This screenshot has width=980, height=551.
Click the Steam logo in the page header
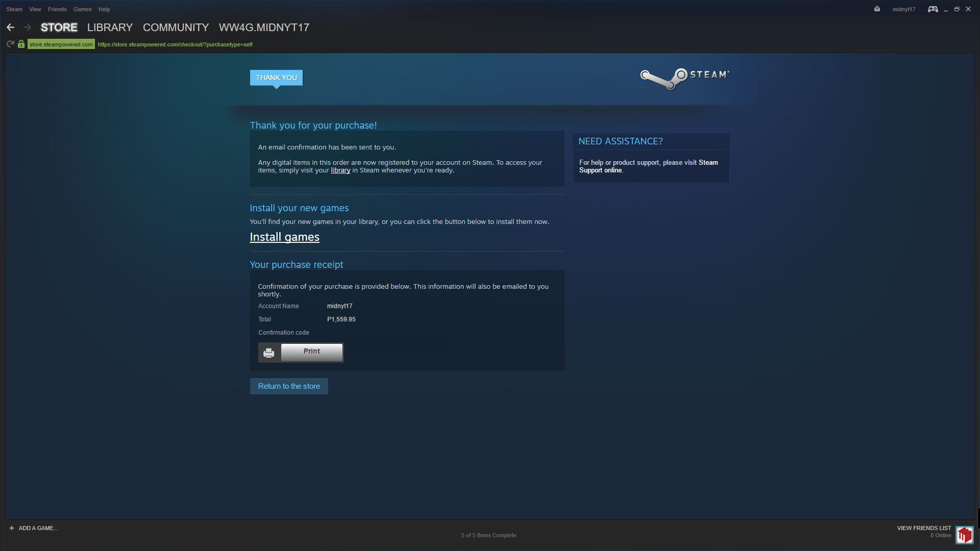[684, 79]
